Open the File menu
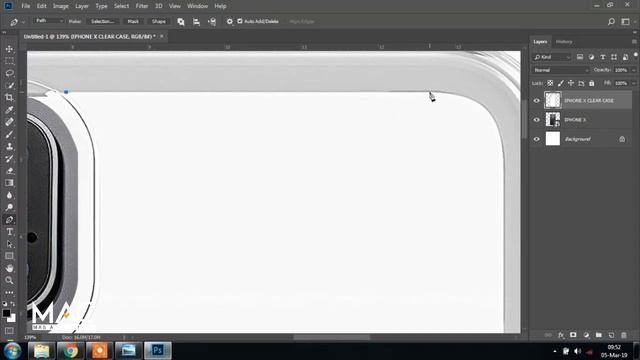This screenshot has width=640, height=360. 26,6
